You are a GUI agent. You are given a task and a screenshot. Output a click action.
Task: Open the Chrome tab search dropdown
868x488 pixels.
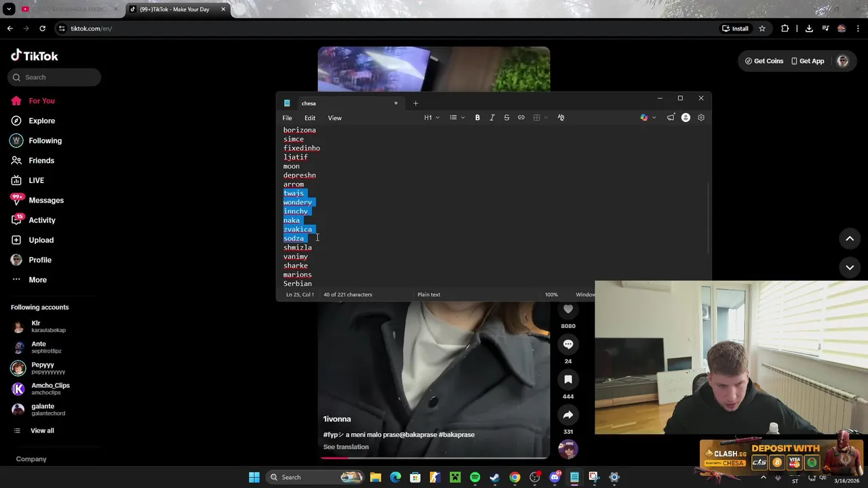pyautogui.click(x=9, y=9)
